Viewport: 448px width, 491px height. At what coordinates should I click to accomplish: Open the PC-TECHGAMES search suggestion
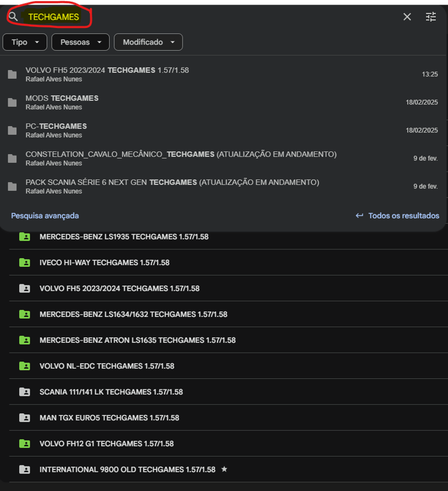[x=223, y=130]
